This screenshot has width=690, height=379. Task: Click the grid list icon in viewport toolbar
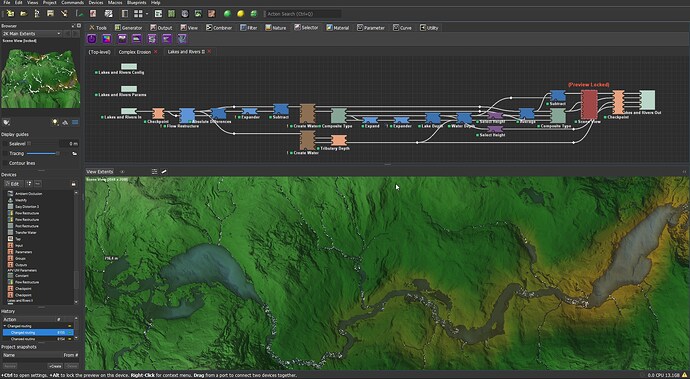(x=154, y=172)
